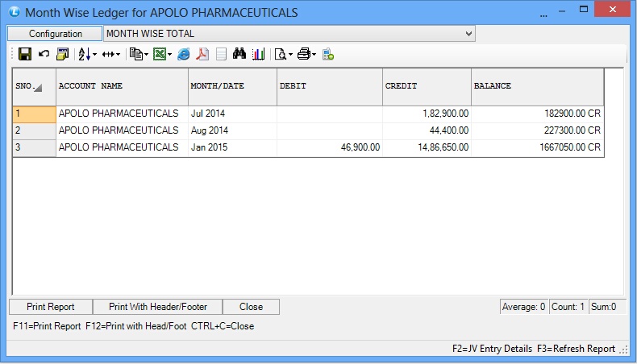The image size is (637, 364).
Task: Click the Print With Header/Footer button
Action: (x=157, y=307)
